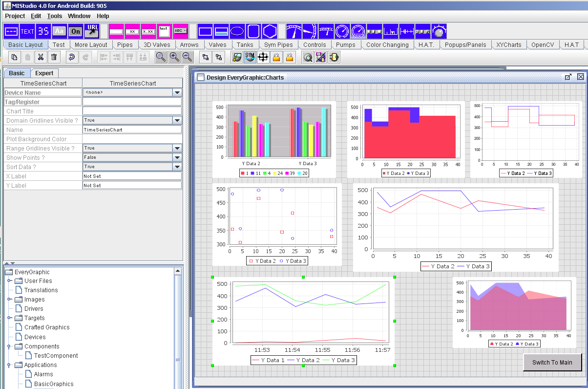Click the zoom in magnifier icon
This screenshot has height=389, width=588.
coord(174,57)
